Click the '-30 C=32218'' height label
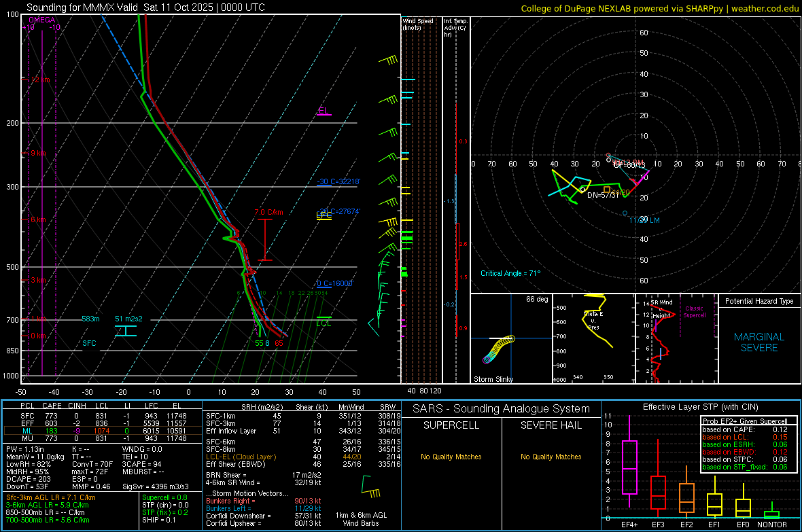Image resolution: width=802 pixels, height=532 pixels. coord(338,181)
